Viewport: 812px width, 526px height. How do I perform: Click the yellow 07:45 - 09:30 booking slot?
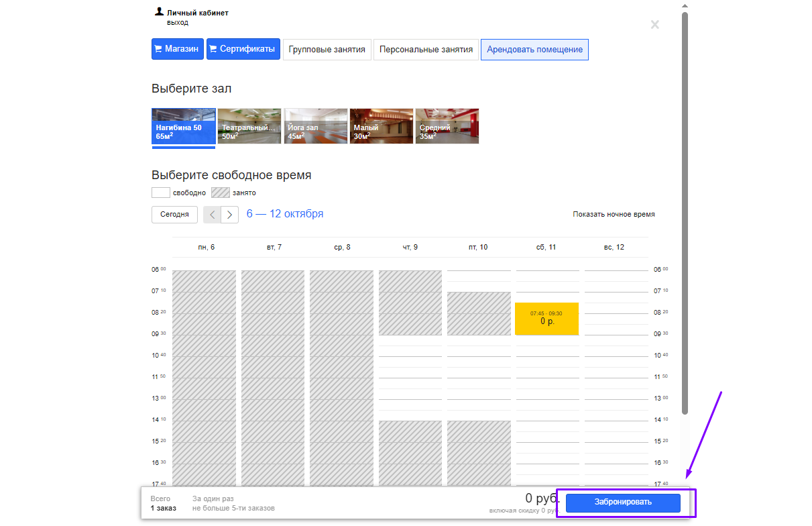(546, 319)
